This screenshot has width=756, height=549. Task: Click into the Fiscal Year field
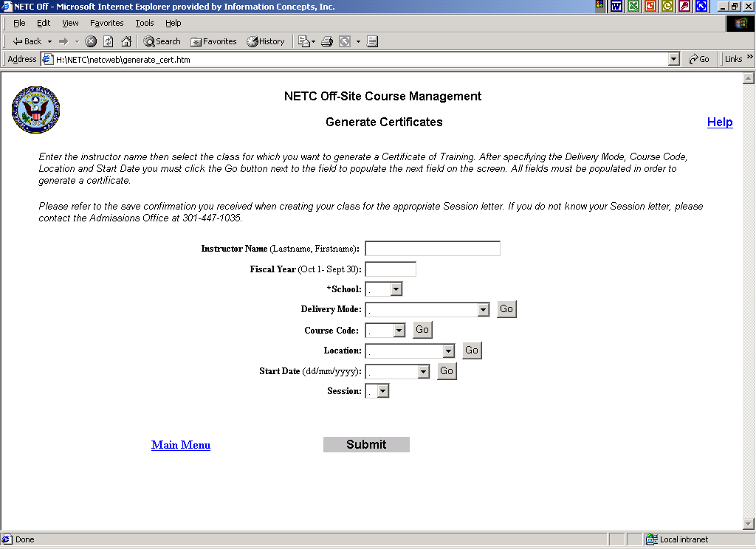pyautogui.click(x=391, y=269)
